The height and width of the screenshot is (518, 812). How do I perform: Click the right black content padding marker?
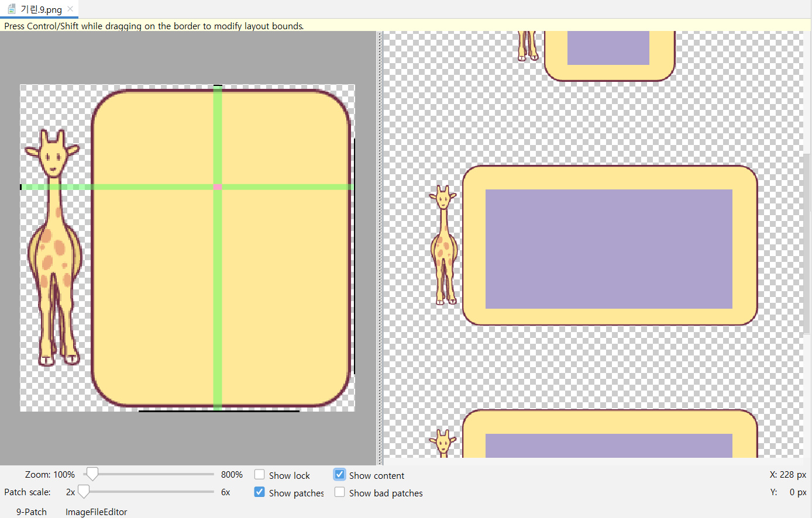tap(354, 256)
